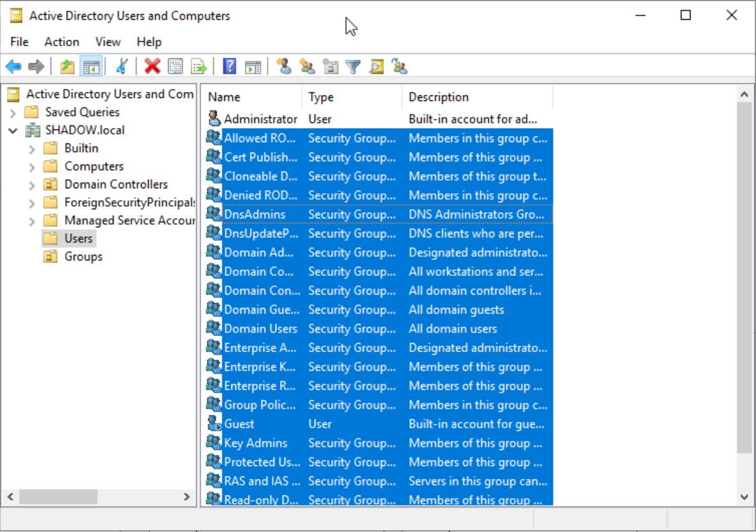Image resolution: width=756 pixels, height=532 pixels.
Task: Open Help via blue question mark icon
Action: [229, 67]
